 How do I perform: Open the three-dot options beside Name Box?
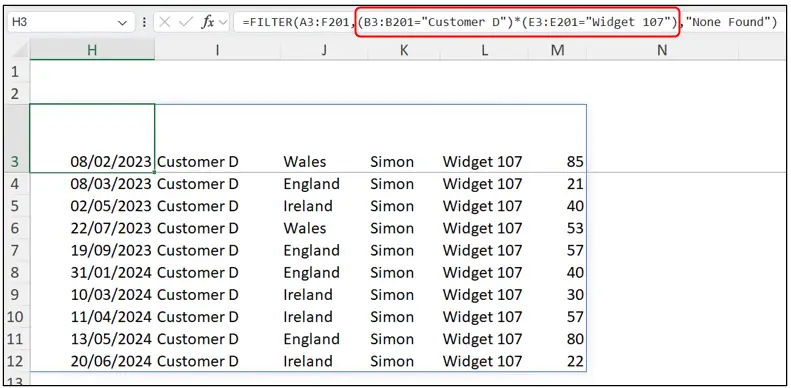[x=145, y=23]
